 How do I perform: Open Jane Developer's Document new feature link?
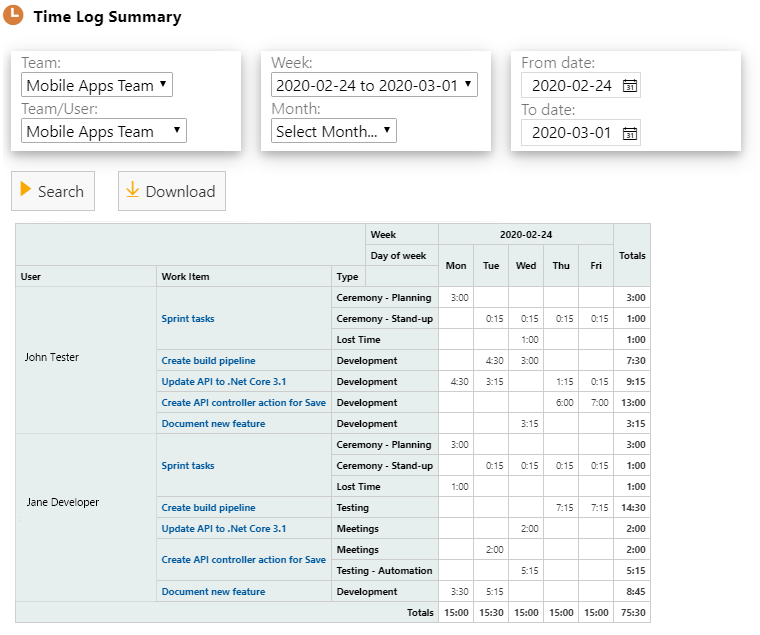click(x=213, y=591)
